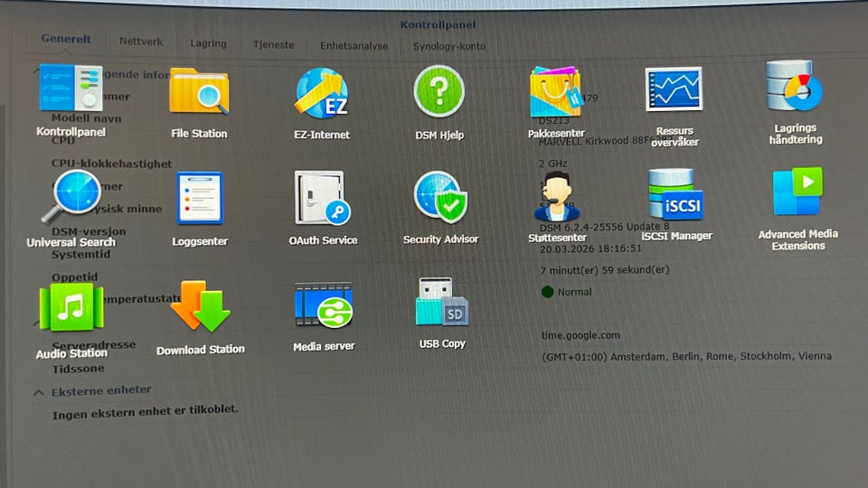Open the Kontrollpanel app icon
This screenshot has height=488, width=868.
click(71, 89)
